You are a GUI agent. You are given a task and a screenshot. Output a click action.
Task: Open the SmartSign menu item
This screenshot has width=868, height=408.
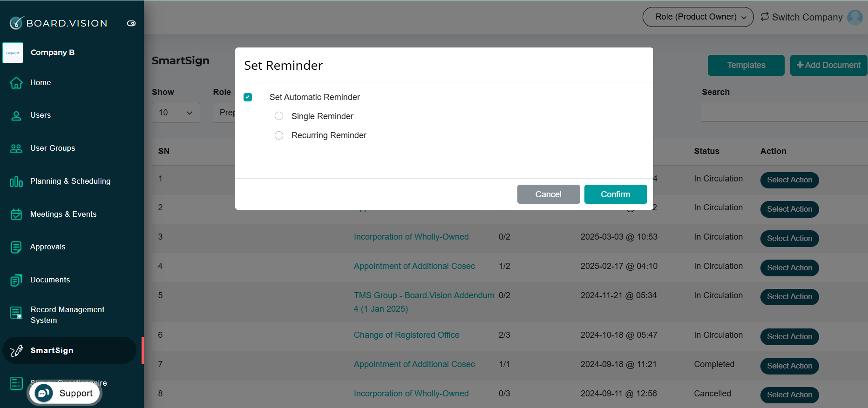69,350
